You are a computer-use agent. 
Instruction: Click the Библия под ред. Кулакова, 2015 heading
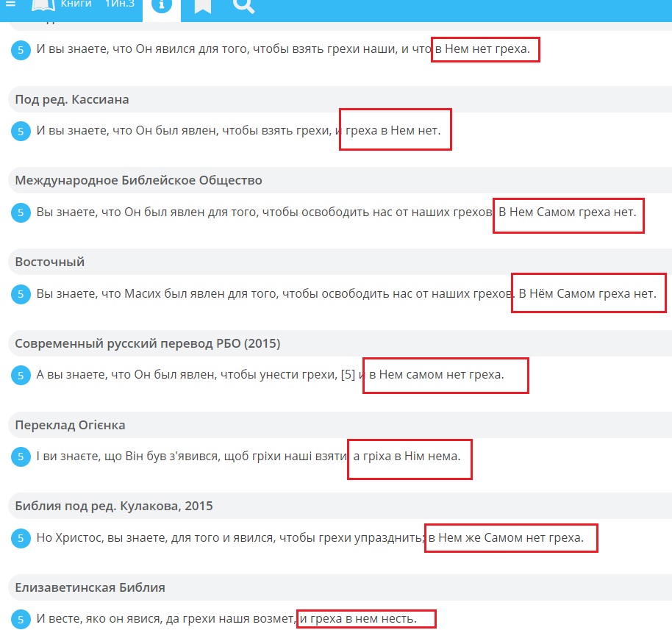(114, 506)
